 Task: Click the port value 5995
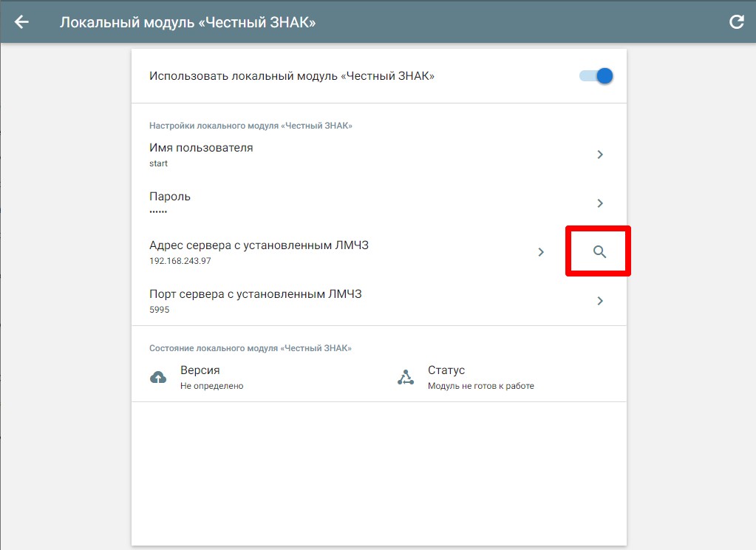160,310
